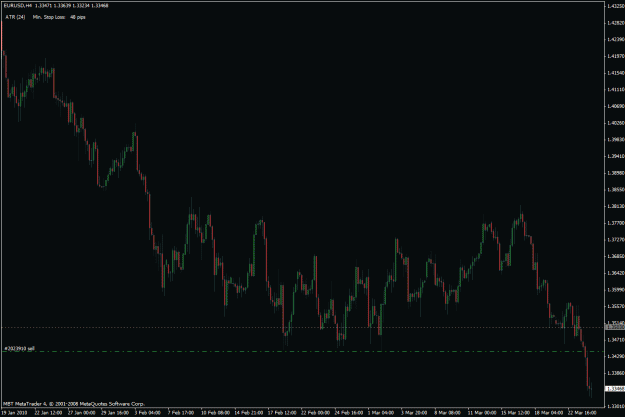Click the 18 Mar 04:00 time label
Viewport: 625px width, 417px height.
[549, 413]
